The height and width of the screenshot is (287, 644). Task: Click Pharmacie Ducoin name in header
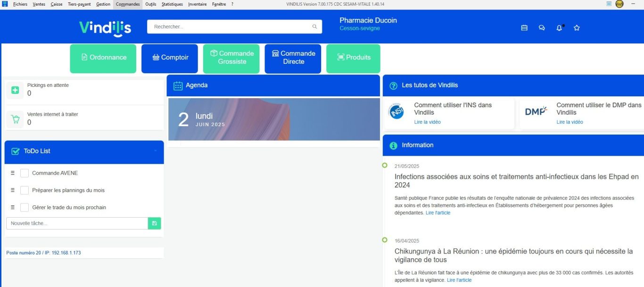[x=368, y=20]
